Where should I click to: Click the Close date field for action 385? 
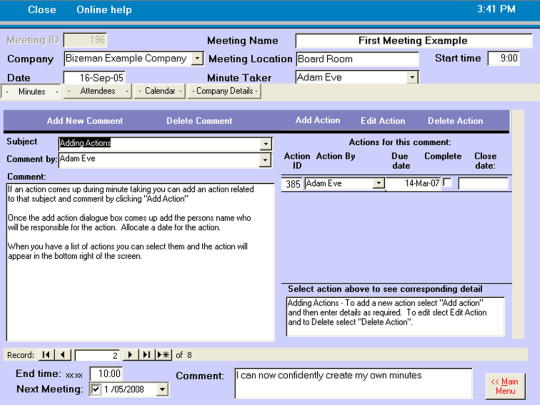click(x=483, y=184)
